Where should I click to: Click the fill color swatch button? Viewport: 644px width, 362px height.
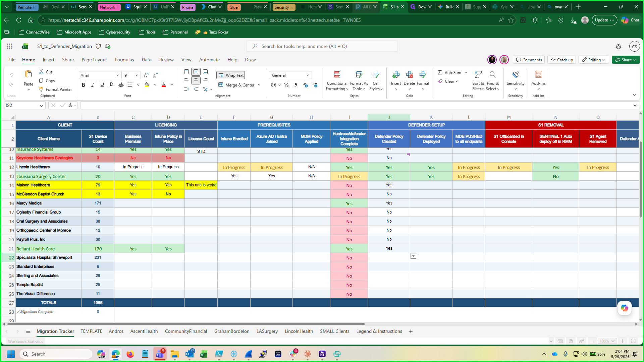pyautogui.click(x=147, y=85)
